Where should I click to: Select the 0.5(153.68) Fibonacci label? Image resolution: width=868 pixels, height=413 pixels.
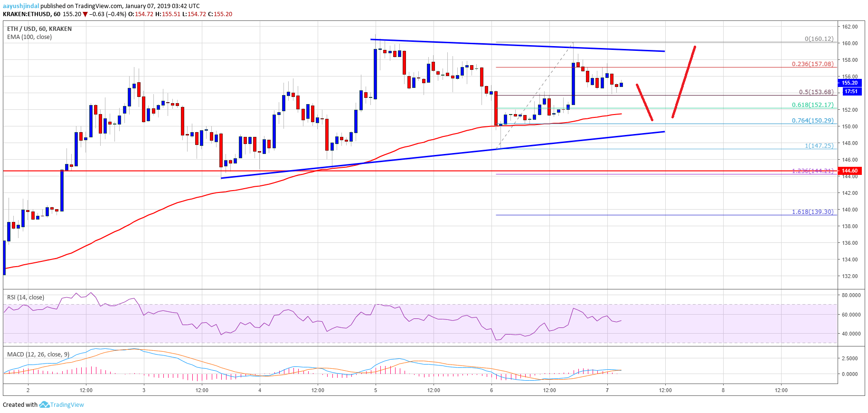tap(816, 92)
